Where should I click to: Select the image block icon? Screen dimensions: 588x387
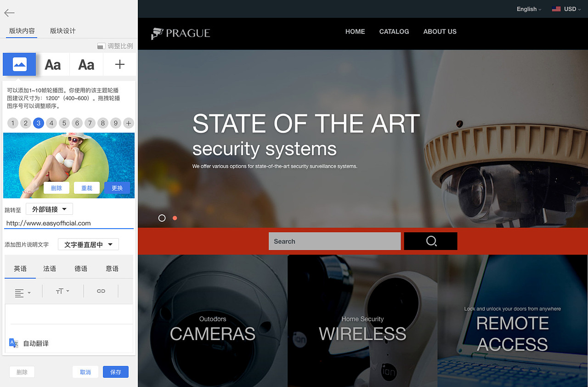[19, 64]
